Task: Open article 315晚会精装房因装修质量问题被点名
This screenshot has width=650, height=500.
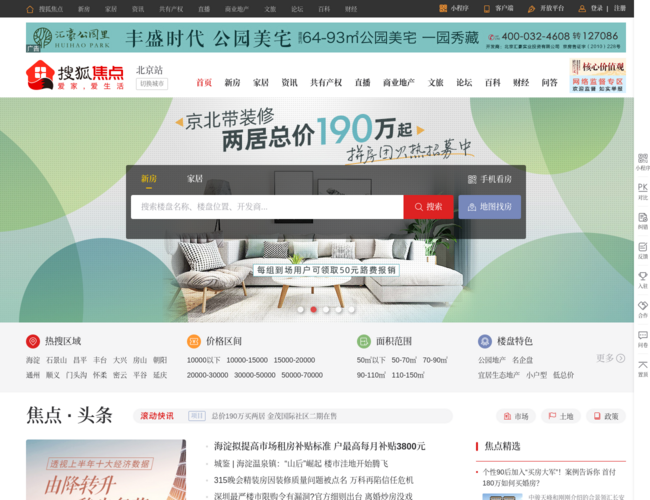Action: tap(313, 480)
